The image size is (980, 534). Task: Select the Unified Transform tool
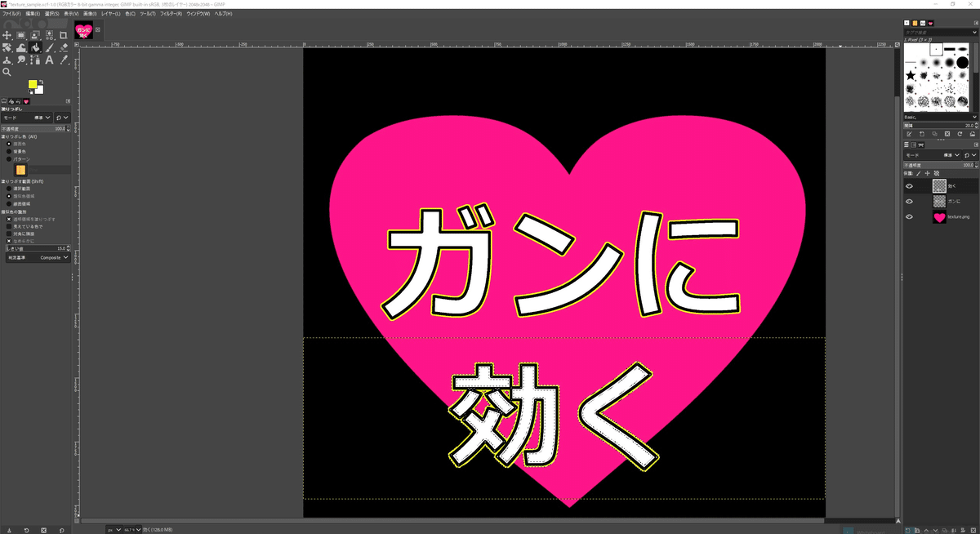pyautogui.click(x=7, y=48)
